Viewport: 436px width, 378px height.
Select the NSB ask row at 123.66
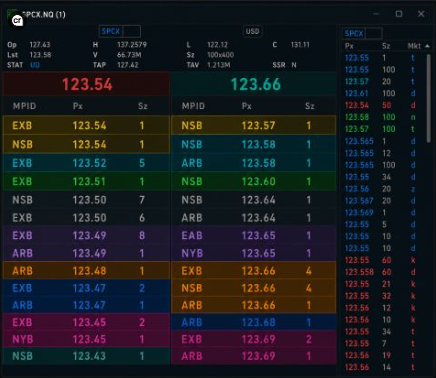(254, 288)
